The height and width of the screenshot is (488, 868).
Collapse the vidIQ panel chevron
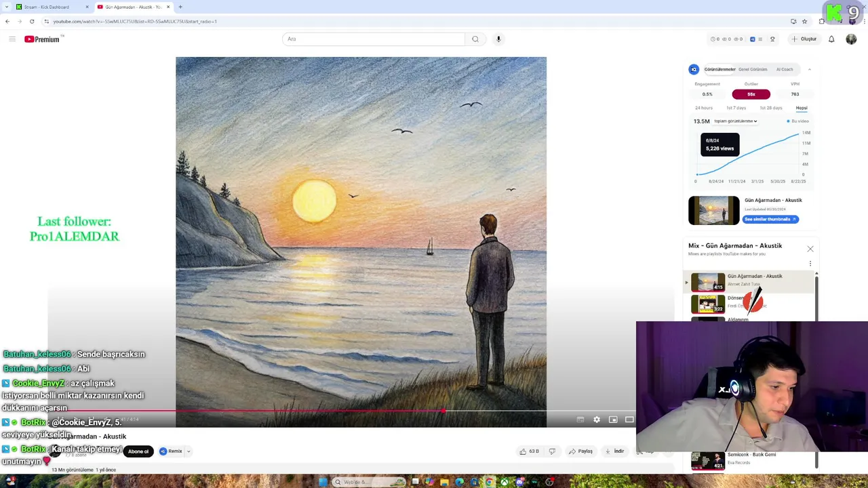[x=809, y=69]
